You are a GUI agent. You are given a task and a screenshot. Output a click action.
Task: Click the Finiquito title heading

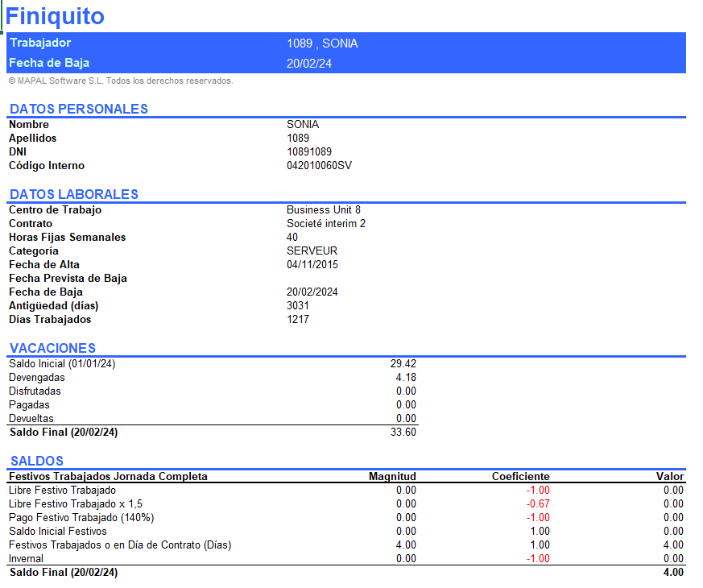(55, 17)
